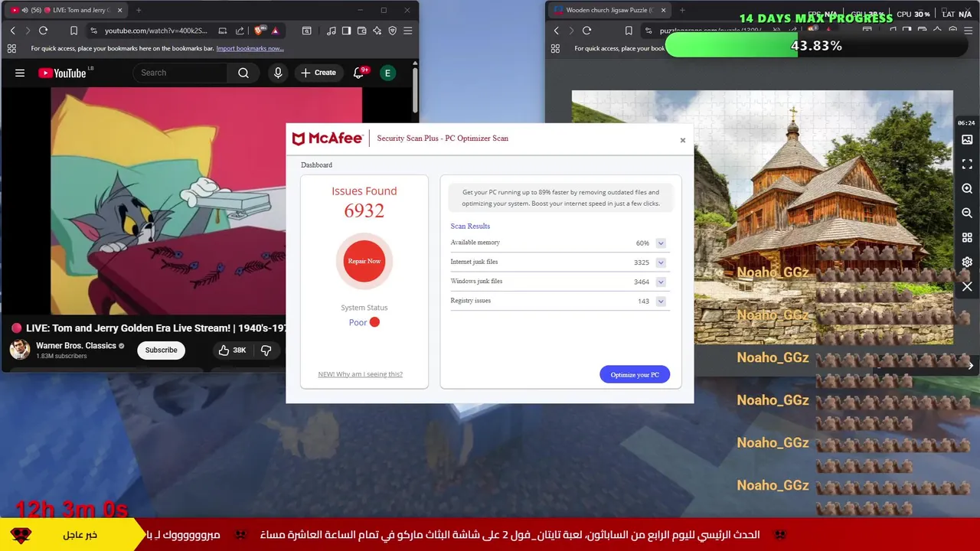Close the puzzle side toolbar with X
980x551 pixels.
click(967, 286)
